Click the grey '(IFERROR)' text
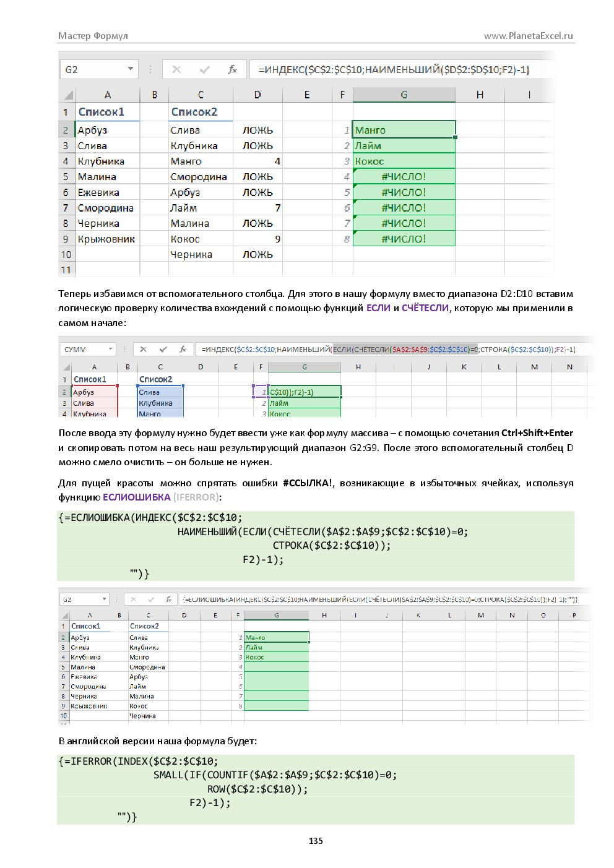The width and height of the screenshot is (614, 868). [196, 497]
